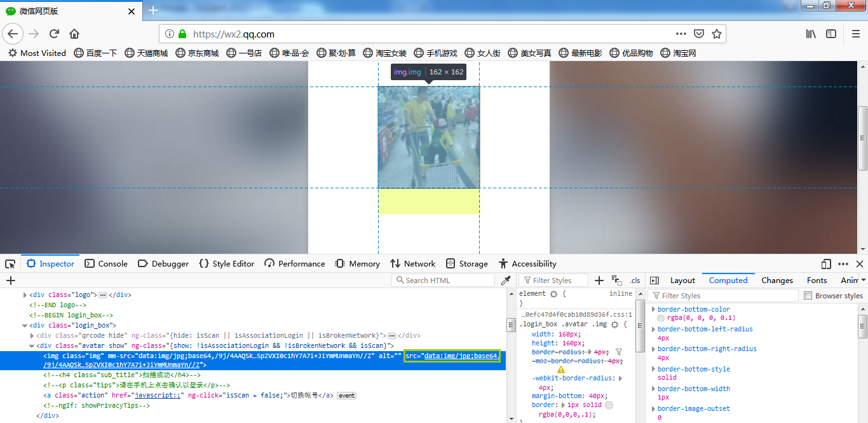Show site information for wx2.qq.com
The image size is (868, 423).
coord(170,34)
